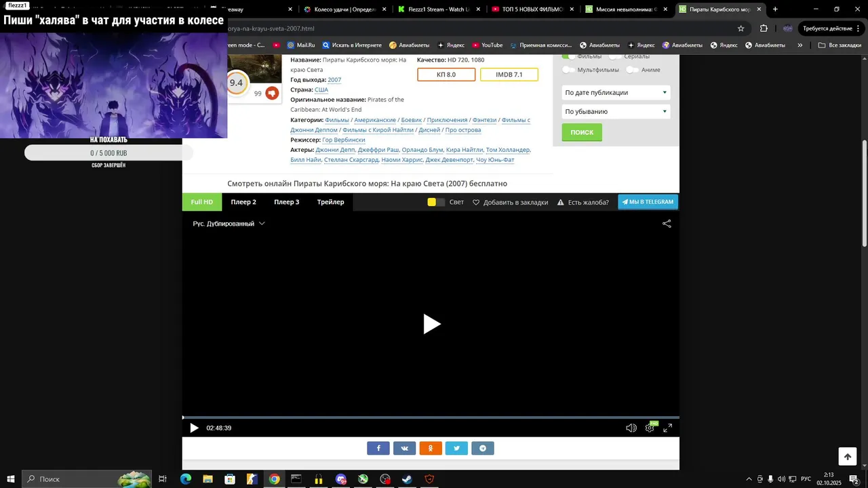Mute the video with the speaker icon

coord(631,428)
